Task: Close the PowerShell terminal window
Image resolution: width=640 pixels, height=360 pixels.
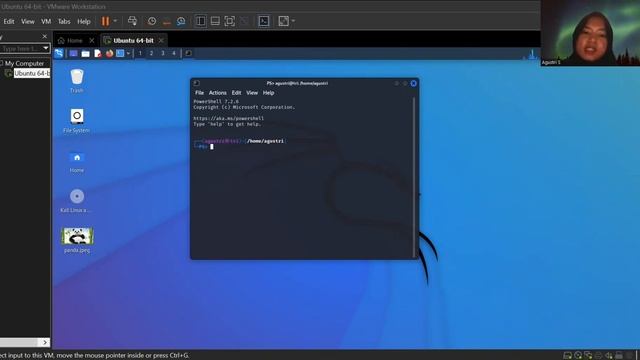Action: 413,83
